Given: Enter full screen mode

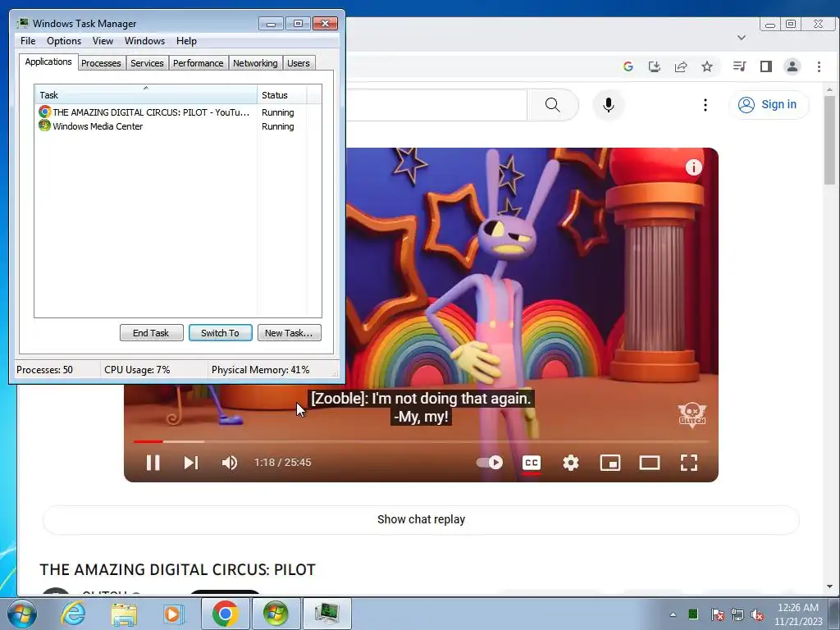Looking at the screenshot, I should [x=689, y=463].
